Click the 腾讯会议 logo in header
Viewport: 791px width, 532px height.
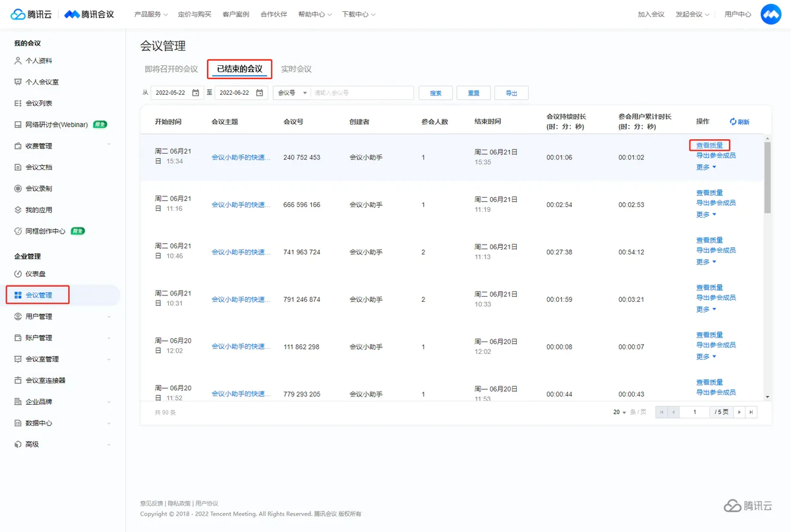pyautogui.click(x=89, y=14)
